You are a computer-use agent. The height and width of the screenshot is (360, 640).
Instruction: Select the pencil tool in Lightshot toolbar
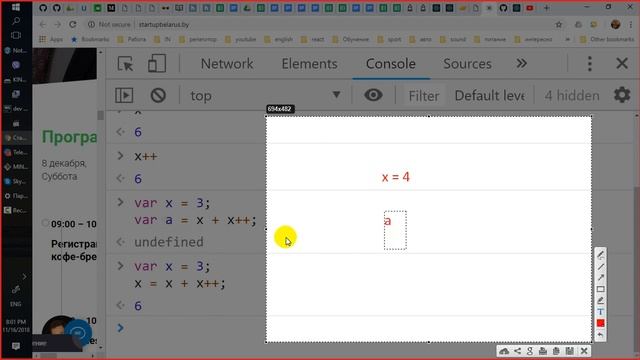[x=600, y=255]
